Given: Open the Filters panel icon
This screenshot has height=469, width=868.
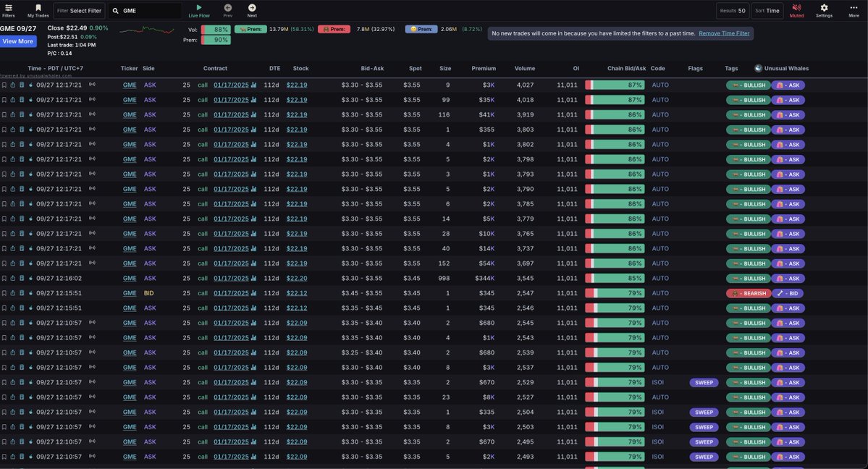Looking at the screenshot, I should (x=8, y=8).
